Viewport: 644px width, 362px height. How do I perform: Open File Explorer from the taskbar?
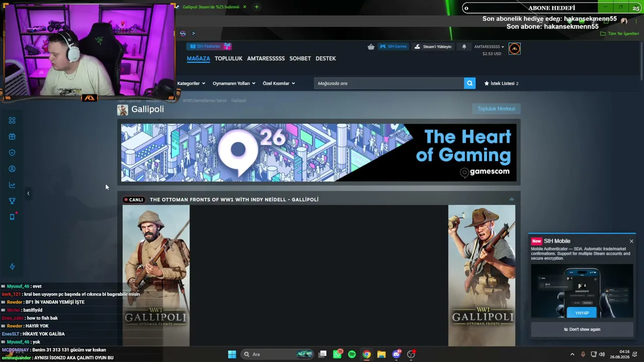381,354
